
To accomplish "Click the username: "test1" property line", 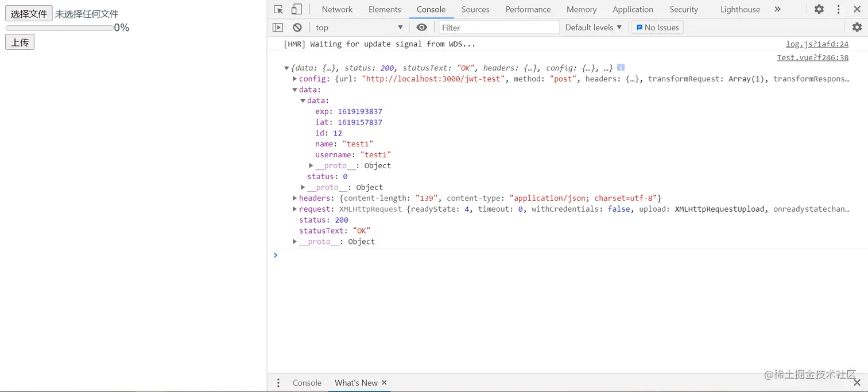I will click(353, 155).
